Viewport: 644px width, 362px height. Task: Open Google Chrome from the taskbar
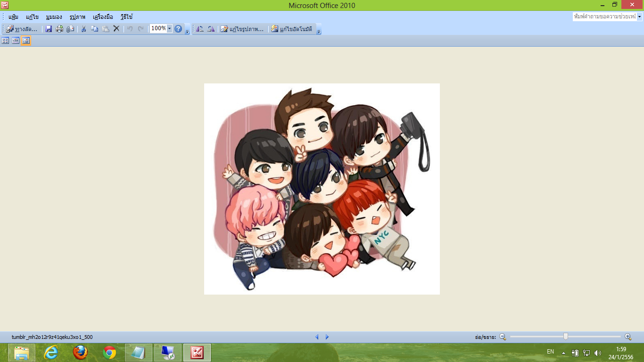point(109,353)
